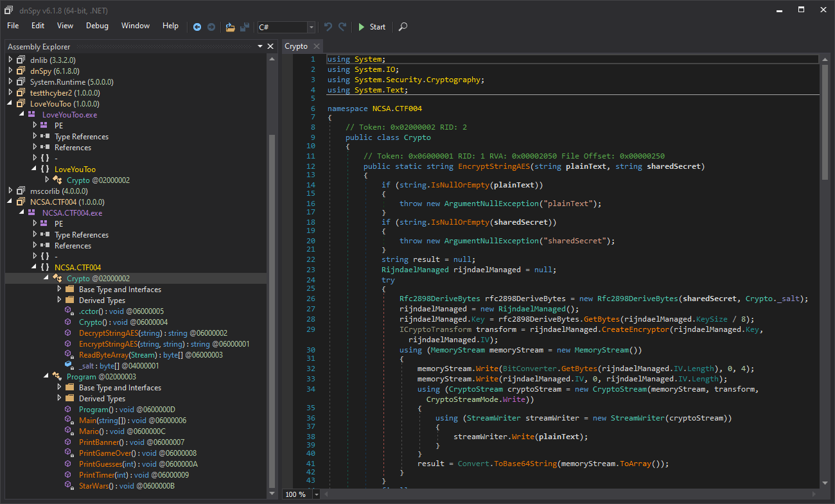Open the File menu
835x504 pixels.
(13, 26)
